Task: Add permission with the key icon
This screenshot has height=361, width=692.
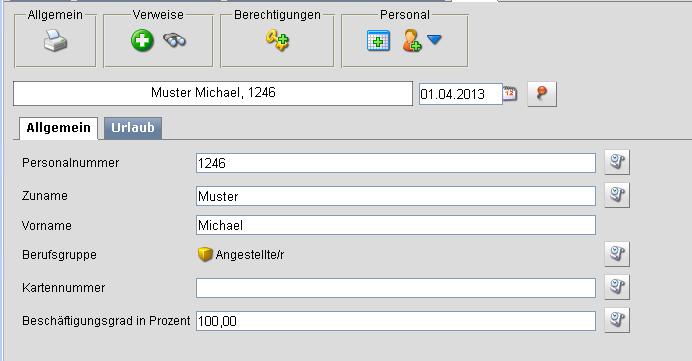Action: (277, 40)
